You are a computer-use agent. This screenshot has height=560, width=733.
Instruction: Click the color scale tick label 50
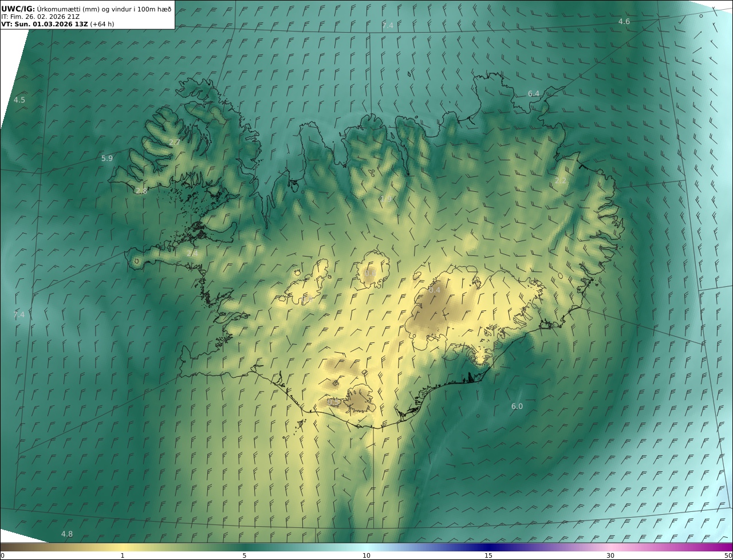728,555
